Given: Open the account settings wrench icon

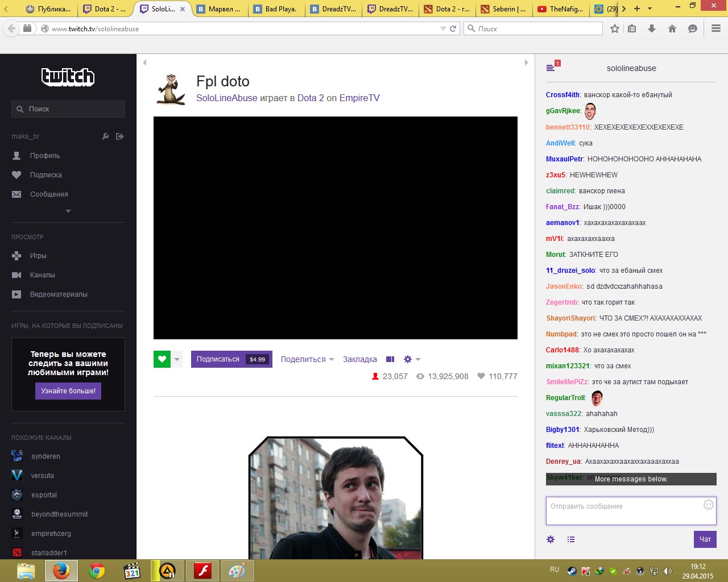Looking at the screenshot, I should tap(105, 136).
